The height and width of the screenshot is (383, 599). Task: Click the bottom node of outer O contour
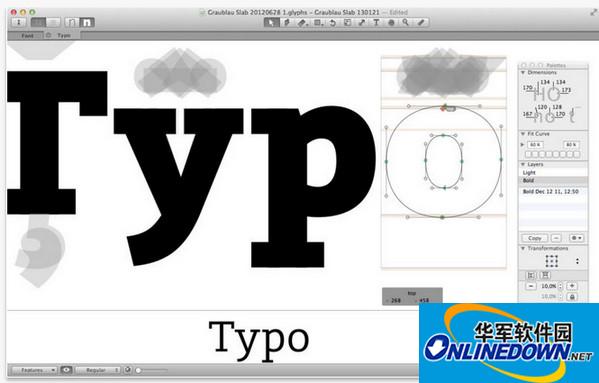coord(442,217)
